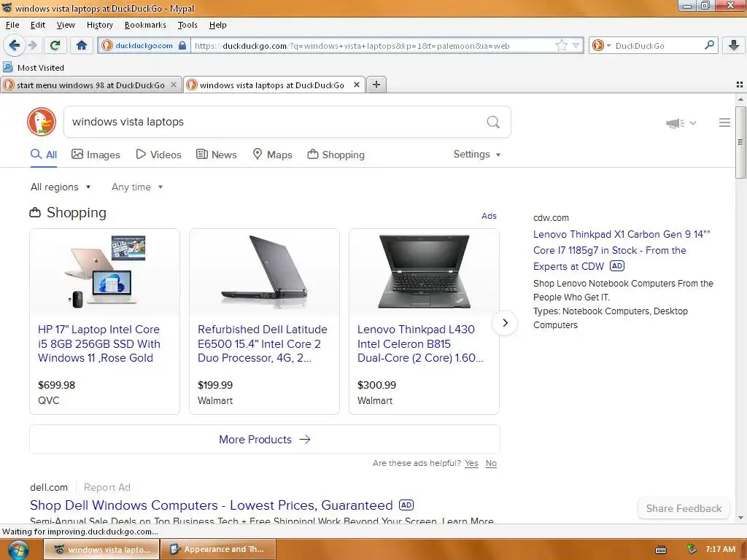Viewport: 747px width, 560px height.
Task: Open a new tab with the plus button
Action: [x=376, y=85]
